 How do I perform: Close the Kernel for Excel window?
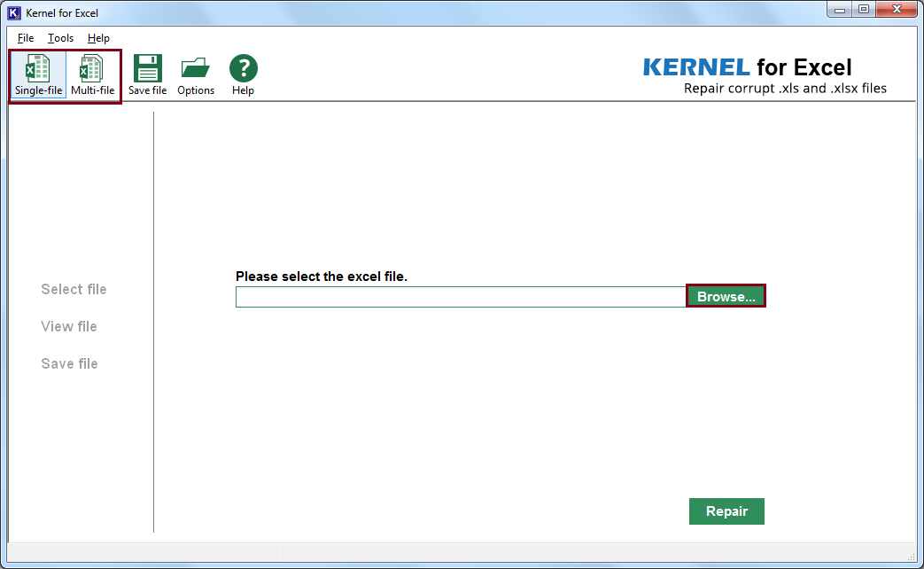(x=897, y=10)
